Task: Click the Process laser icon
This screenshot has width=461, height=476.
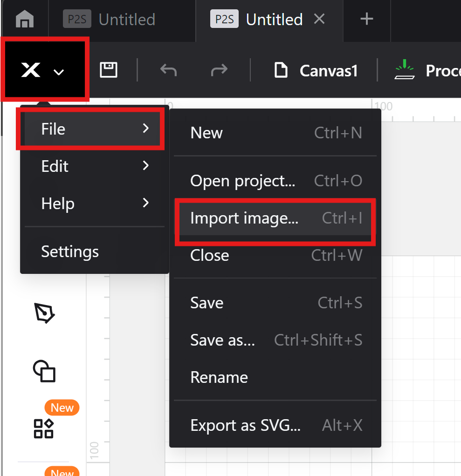Action: click(x=405, y=70)
